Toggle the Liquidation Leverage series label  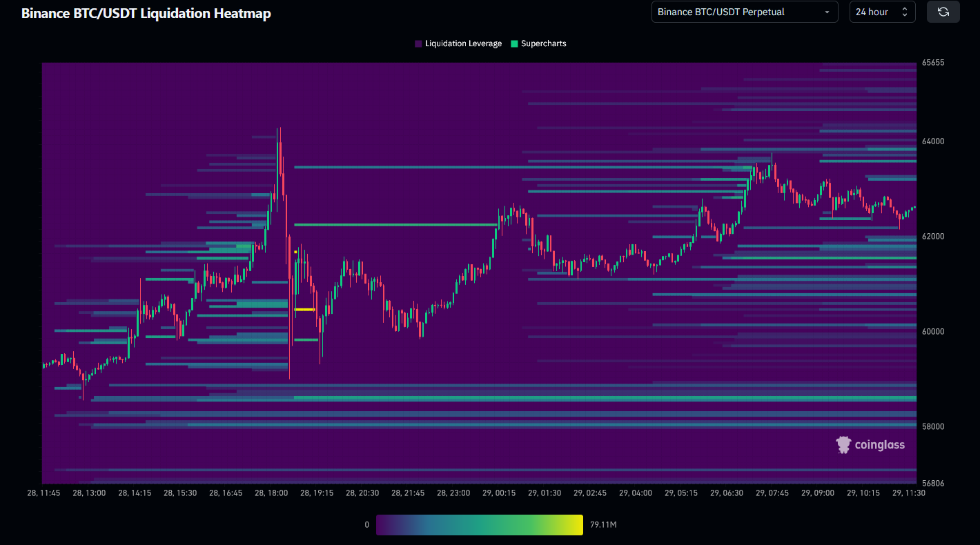pos(463,43)
